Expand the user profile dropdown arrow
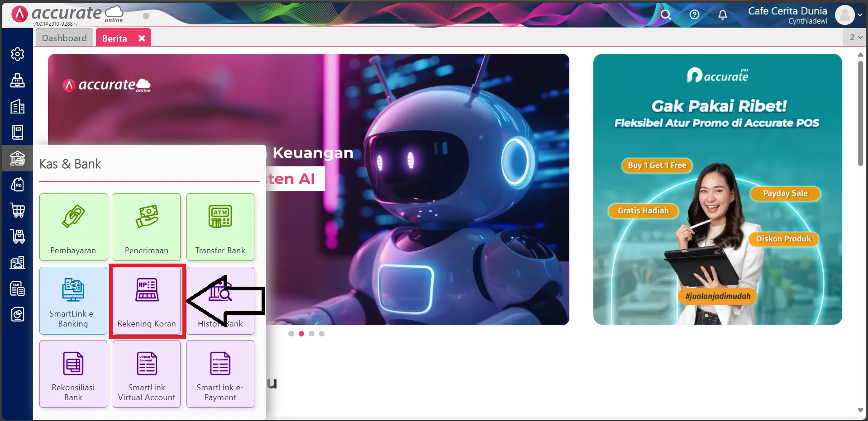 860,15
